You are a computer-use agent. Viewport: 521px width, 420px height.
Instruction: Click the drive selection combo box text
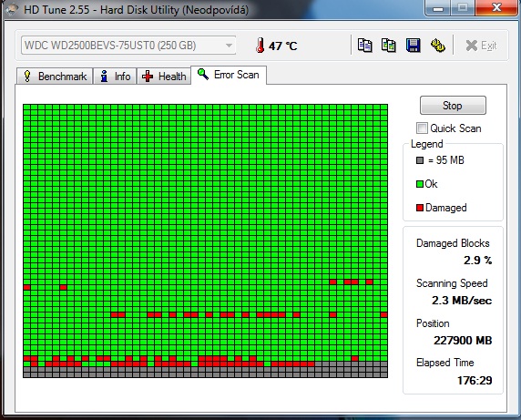point(110,46)
